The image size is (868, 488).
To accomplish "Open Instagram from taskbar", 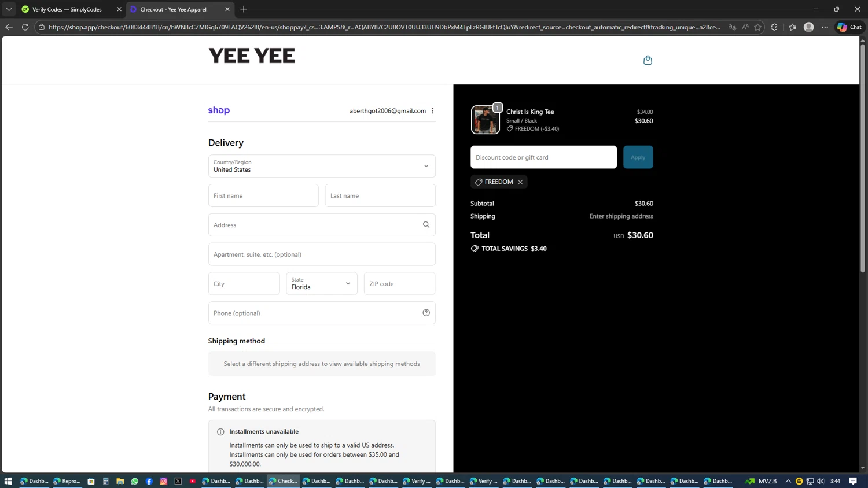I will (163, 481).
